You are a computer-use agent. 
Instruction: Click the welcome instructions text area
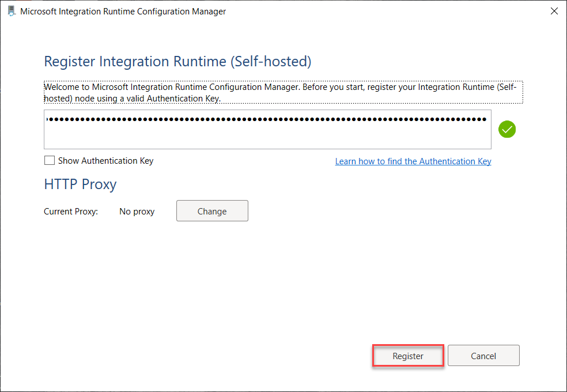click(x=283, y=92)
